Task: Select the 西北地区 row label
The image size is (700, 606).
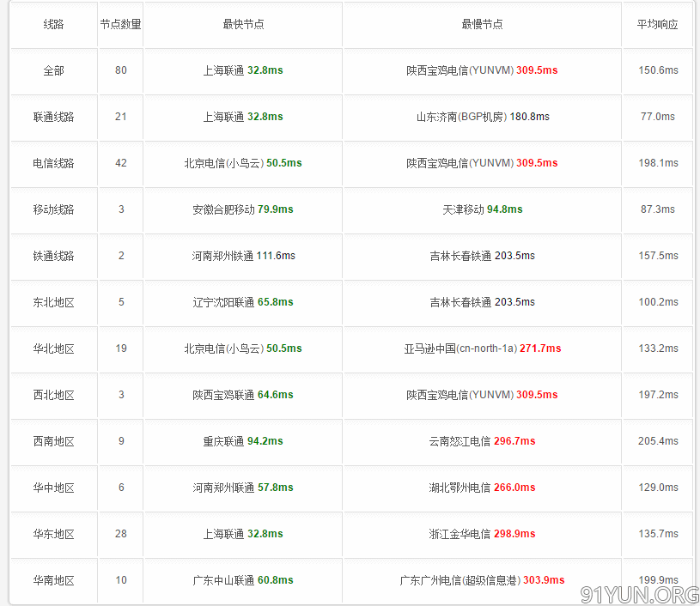Action: [53, 396]
